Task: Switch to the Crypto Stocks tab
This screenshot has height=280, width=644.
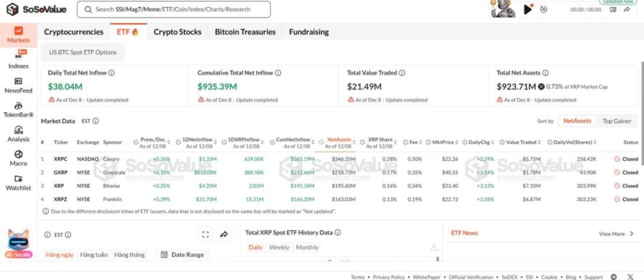Action: 177,32
